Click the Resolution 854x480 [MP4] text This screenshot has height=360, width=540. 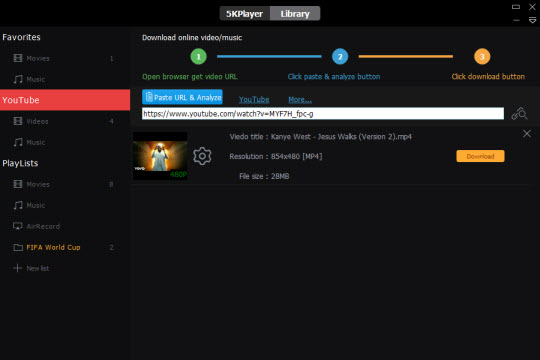[x=276, y=156]
